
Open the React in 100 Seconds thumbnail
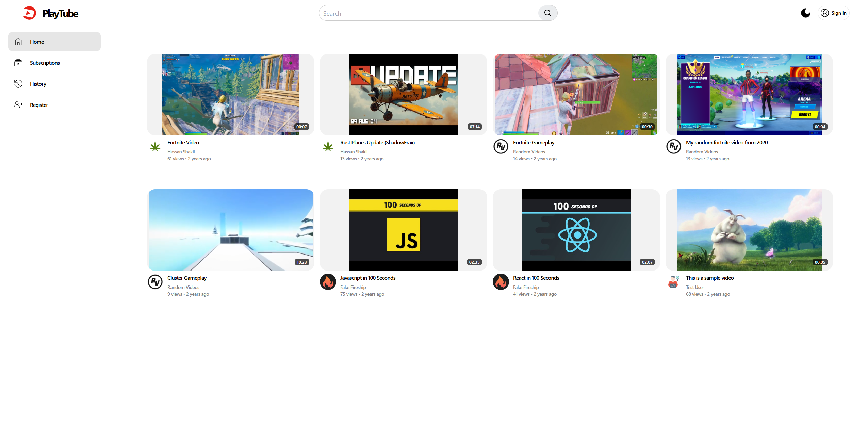pos(576,230)
